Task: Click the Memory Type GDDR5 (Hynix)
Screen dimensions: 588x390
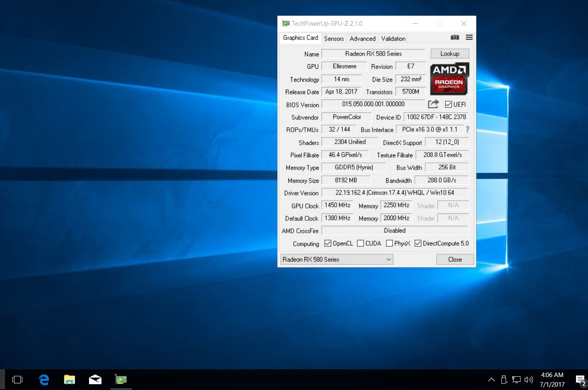Action: tap(354, 167)
